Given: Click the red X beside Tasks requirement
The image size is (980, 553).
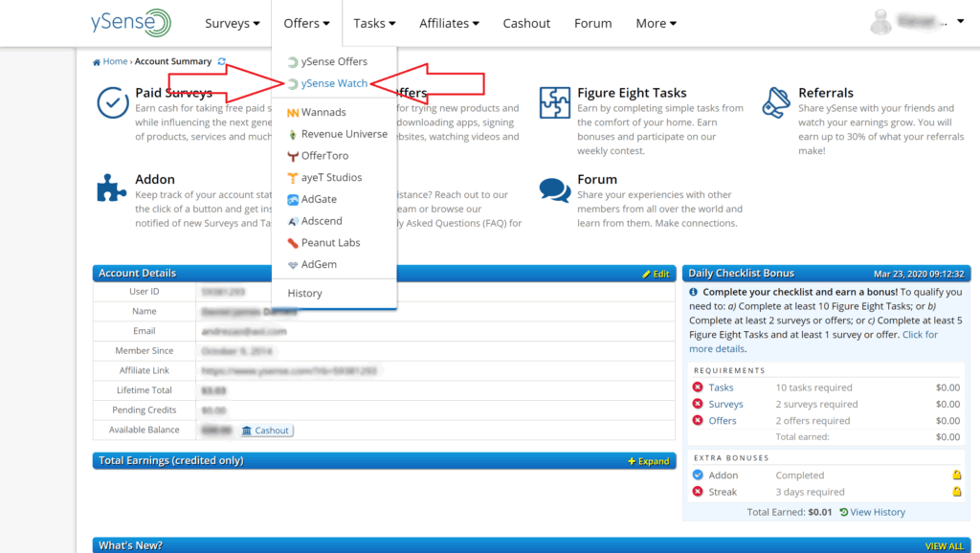Looking at the screenshot, I should [x=698, y=387].
